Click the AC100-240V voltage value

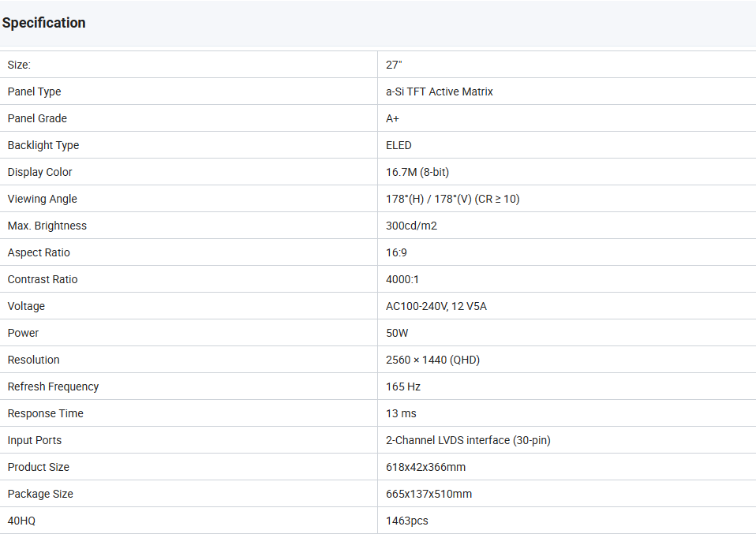pyautogui.click(x=436, y=306)
